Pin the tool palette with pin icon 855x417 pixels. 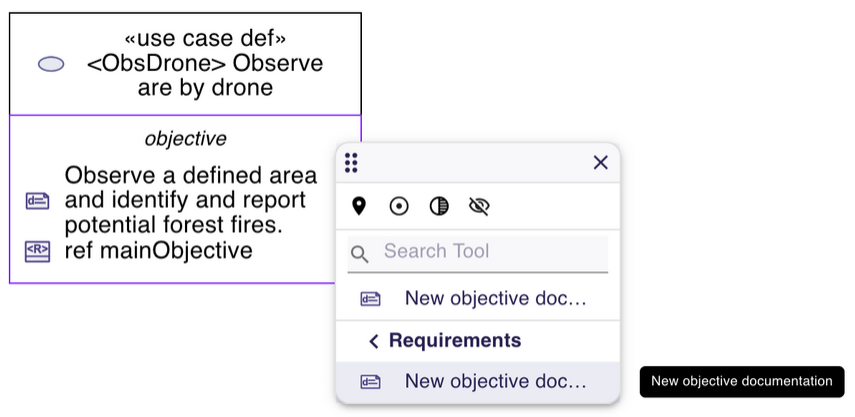click(x=359, y=206)
